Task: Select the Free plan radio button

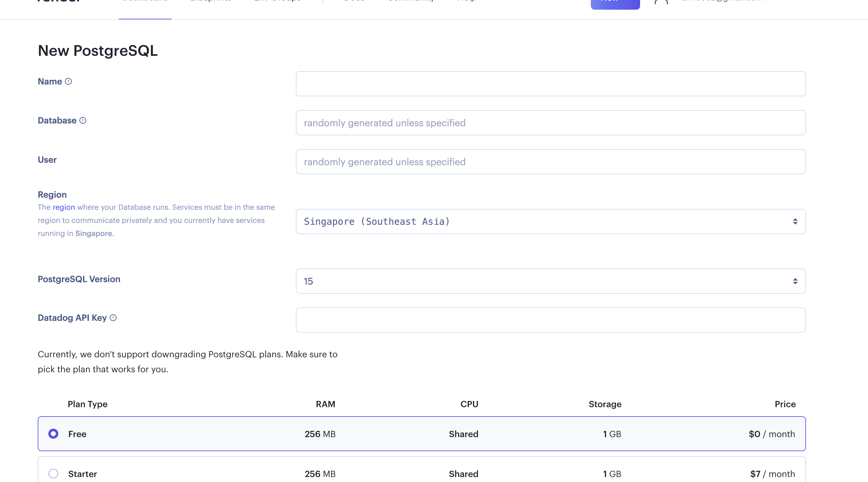Action: pos(53,434)
